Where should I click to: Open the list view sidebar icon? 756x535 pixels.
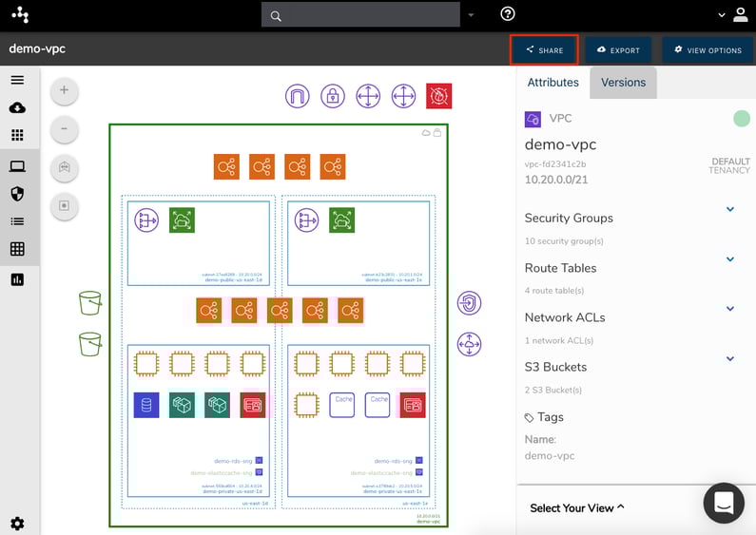tap(17, 221)
